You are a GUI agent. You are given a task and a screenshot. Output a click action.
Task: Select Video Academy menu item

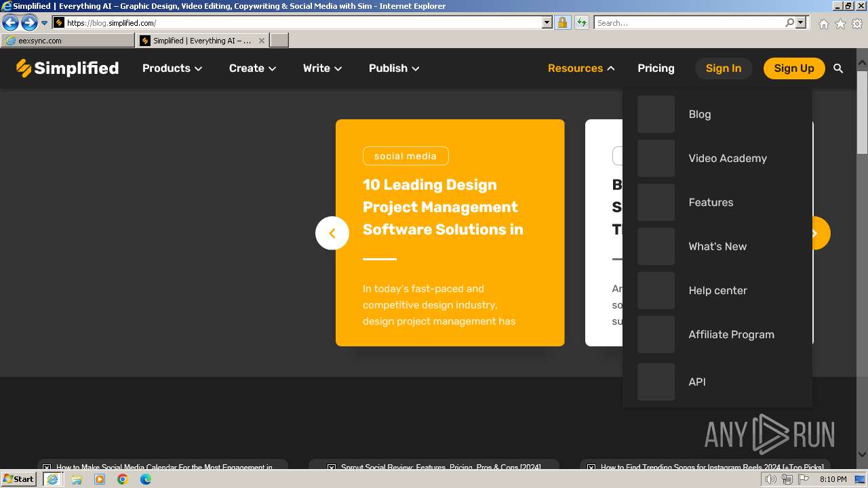(x=728, y=158)
